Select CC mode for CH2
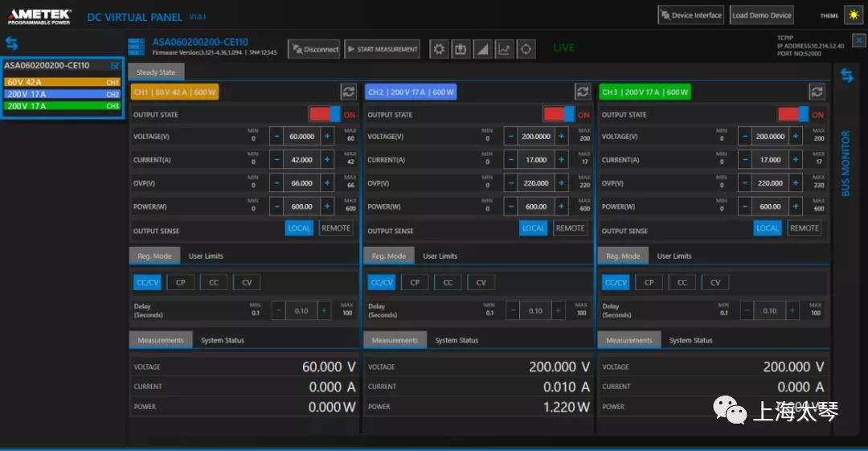Viewport: 868px width, 451px height. tap(448, 282)
